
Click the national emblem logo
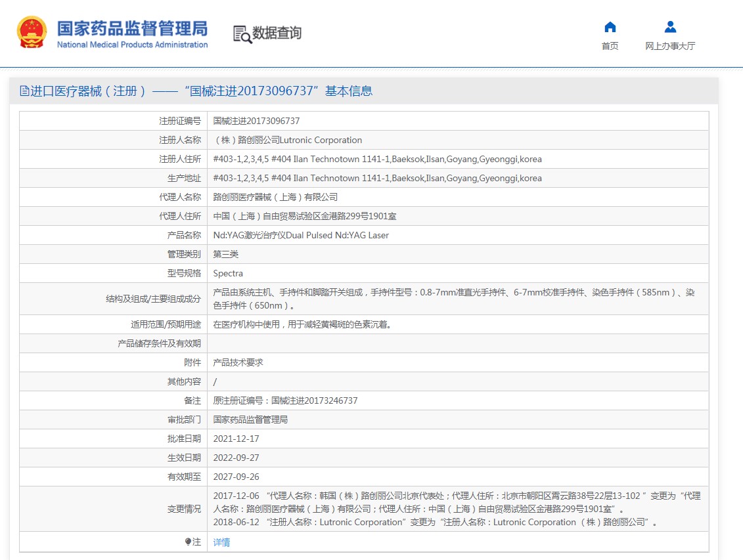[x=32, y=32]
